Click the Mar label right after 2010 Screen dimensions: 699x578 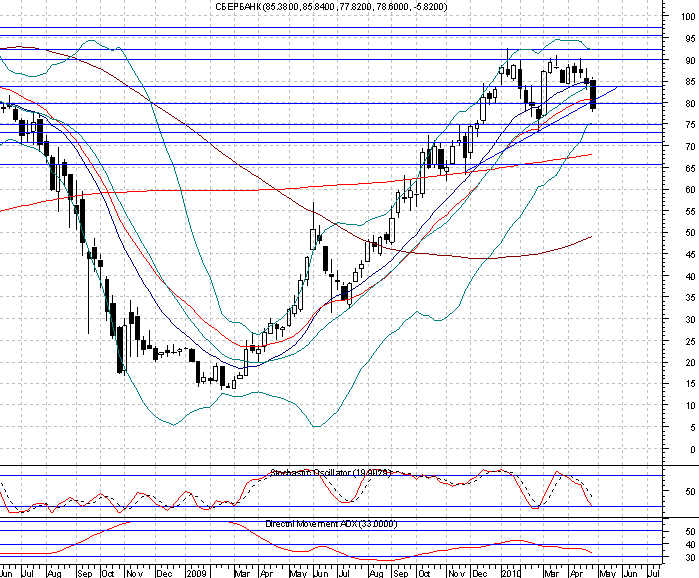click(551, 573)
